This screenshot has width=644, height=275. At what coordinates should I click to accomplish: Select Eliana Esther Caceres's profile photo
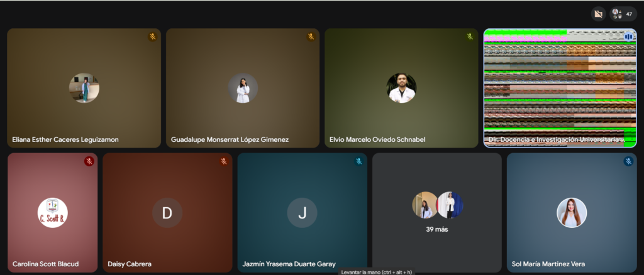pos(84,88)
